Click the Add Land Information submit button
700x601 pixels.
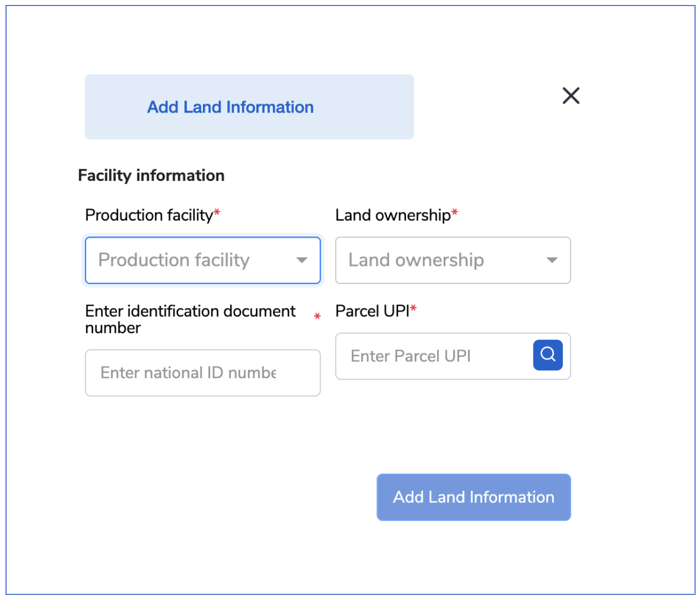tap(474, 497)
